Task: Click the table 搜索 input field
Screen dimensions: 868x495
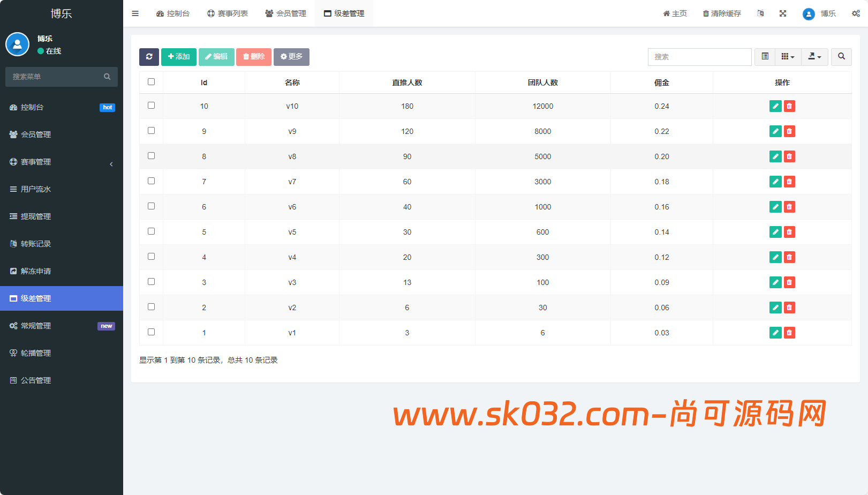Action: pyautogui.click(x=699, y=57)
